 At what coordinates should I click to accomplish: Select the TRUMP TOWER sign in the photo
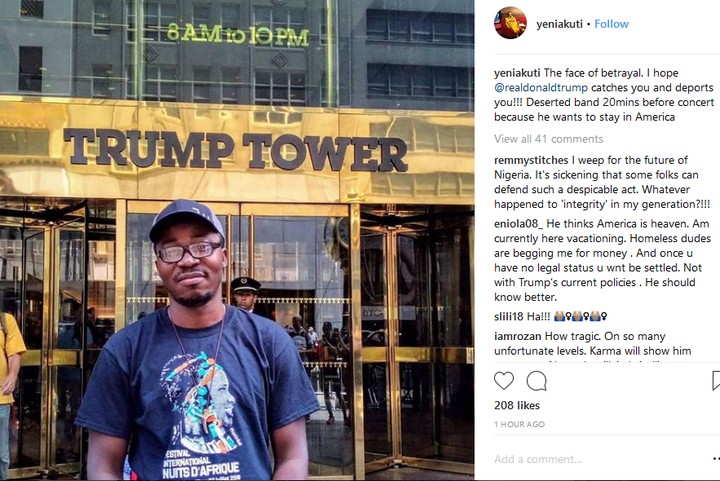click(x=236, y=150)
